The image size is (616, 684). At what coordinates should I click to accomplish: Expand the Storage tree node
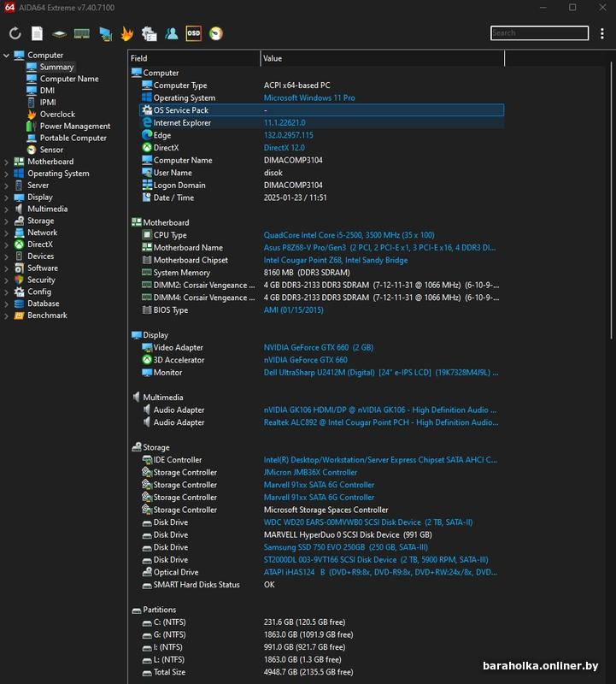click(6, 221)
